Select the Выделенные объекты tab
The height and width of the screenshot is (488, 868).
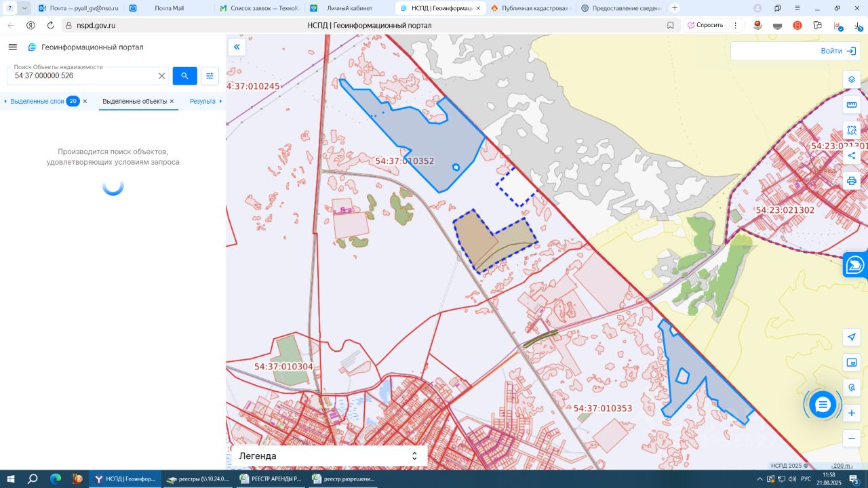pyautogui.click(x=134, y=101)
